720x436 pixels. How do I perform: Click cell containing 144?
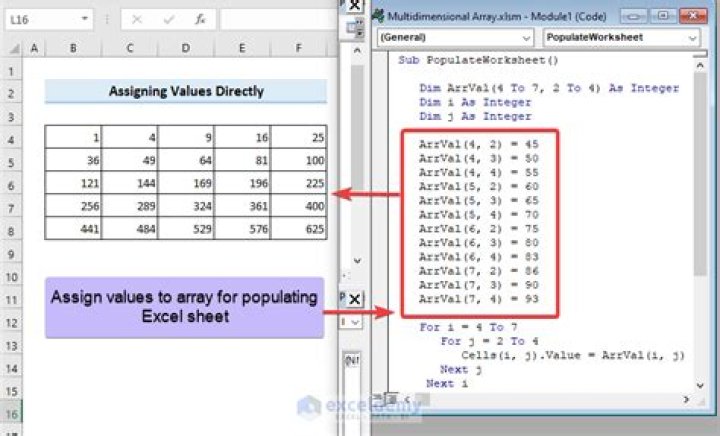(130, 183)
